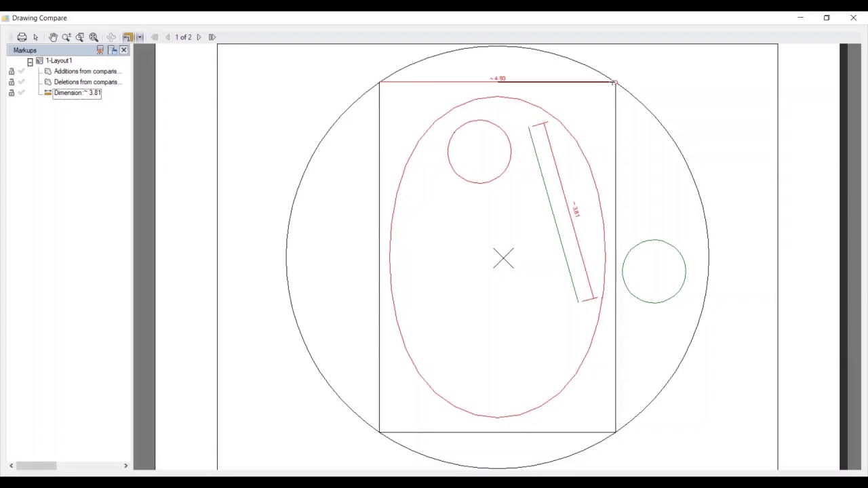The height and width of the screenshot is (488, 868).
Task: Select the orange measurement markup tool
Action: click(x=129, y=37)
